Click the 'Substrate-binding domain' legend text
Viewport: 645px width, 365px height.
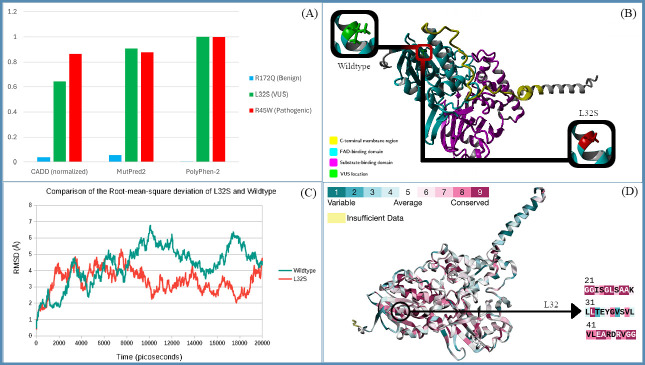click(x=366, y=163)
